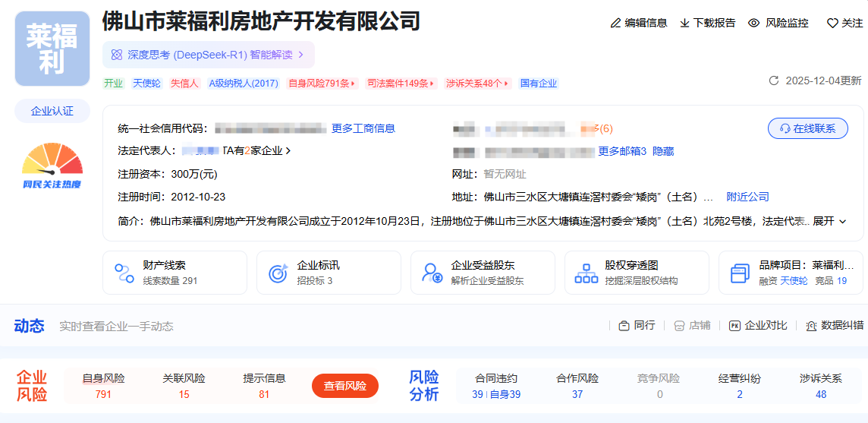The height and width of the screenshot is (423, 868).
Task: Click 隐藏 to hide the emails
Action: coord(663,151)
